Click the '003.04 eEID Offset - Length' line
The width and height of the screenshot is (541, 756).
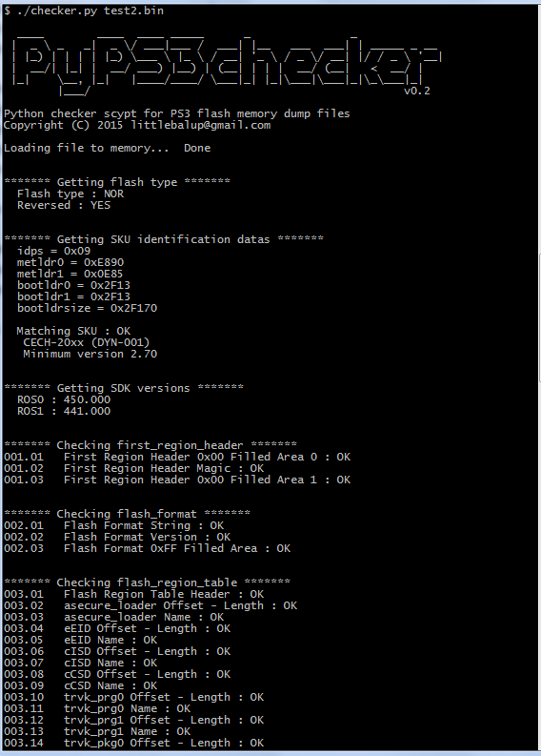coord(117,628)
